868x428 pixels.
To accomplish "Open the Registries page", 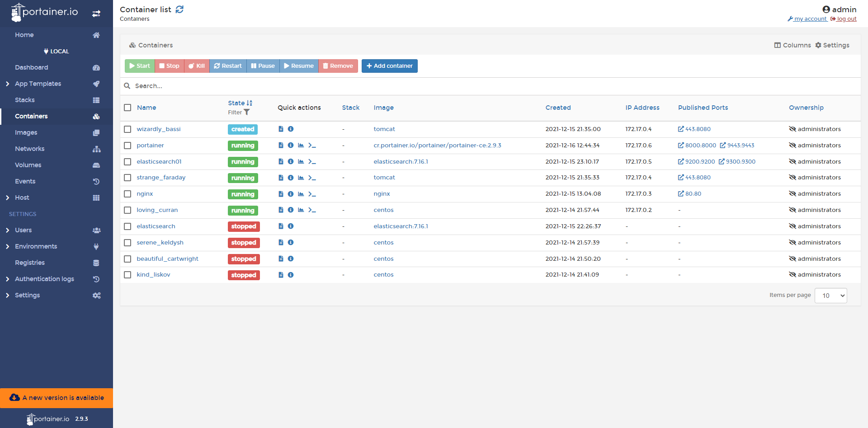I will tap(30, 263).
